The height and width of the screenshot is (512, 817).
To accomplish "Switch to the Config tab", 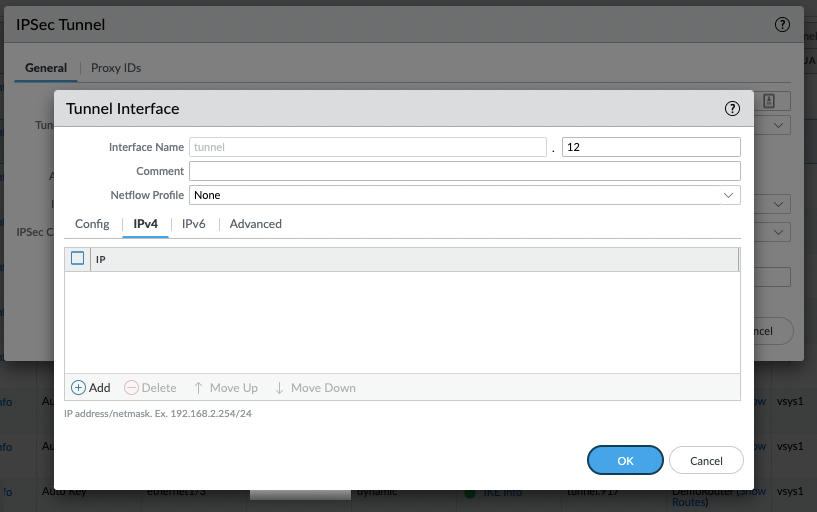I will click(92, 224).
